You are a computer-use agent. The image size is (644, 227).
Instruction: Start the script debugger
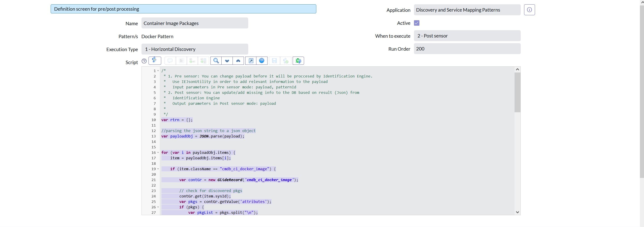298,61
